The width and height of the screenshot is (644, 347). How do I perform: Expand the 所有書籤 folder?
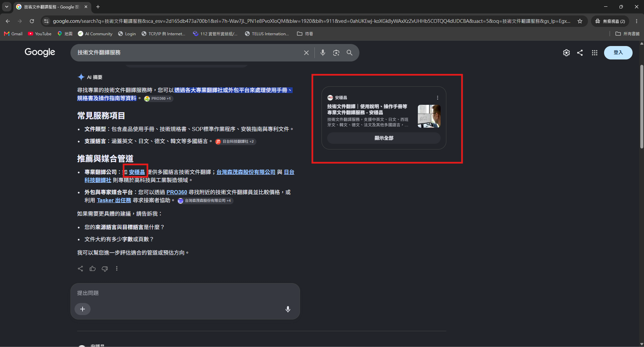coord(628,34)
